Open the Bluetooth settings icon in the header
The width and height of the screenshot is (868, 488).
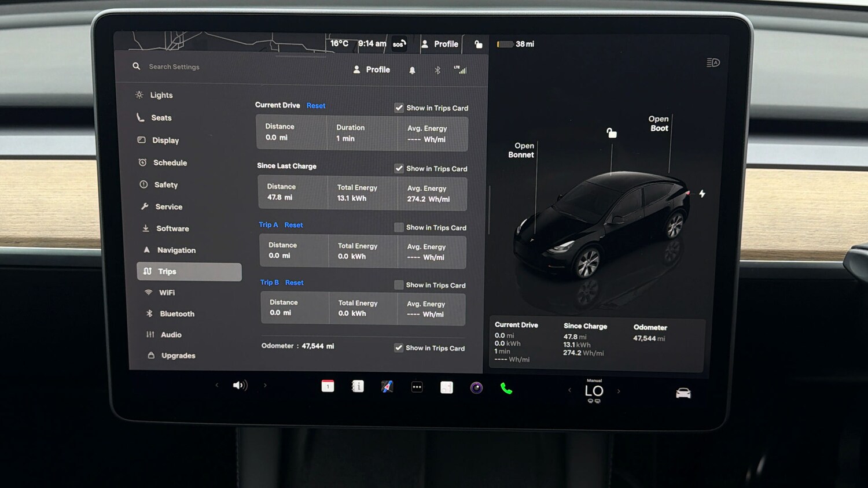click(x=437, y=69)
